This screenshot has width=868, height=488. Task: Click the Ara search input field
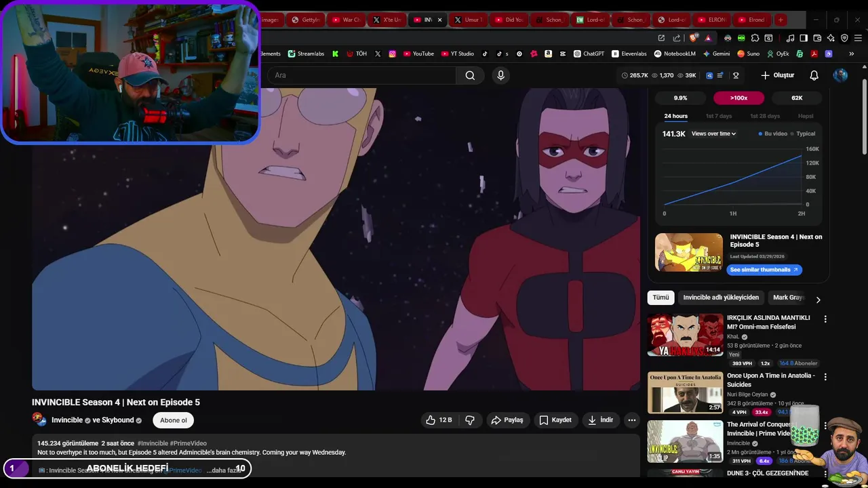click(361, 75)
